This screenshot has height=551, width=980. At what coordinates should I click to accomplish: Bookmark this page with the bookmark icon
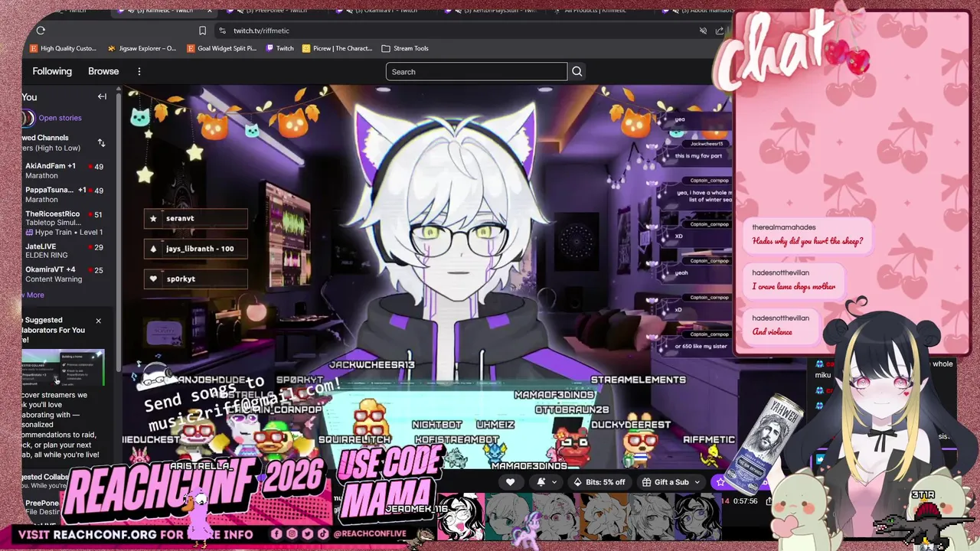coord(202,31)
